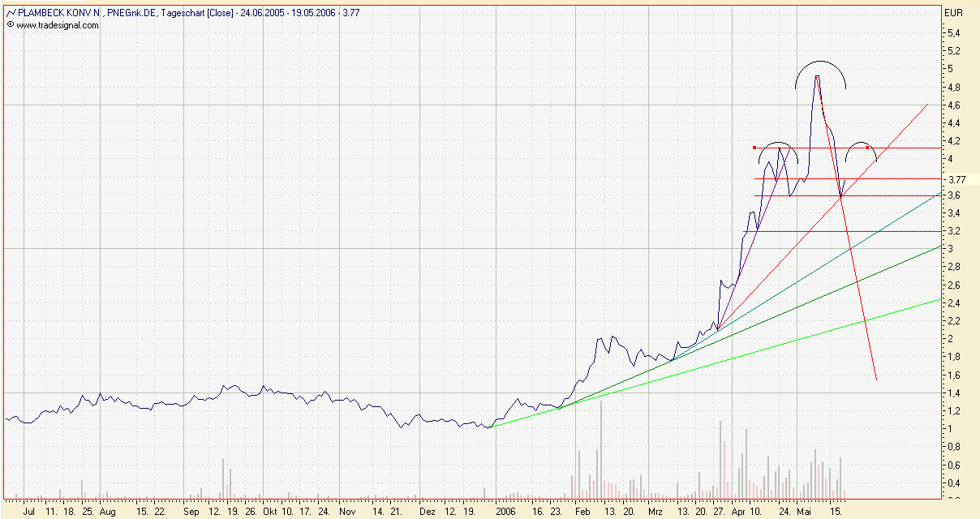Viewport: 980px width, 519px height.
Task: Select the large arc above the price peak
Action: tap(820, 74)
